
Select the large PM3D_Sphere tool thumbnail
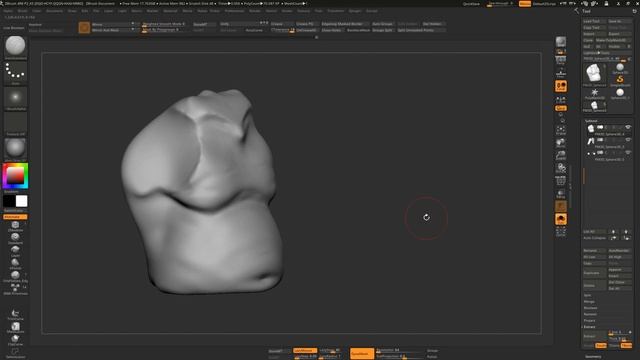click(594, 74)
